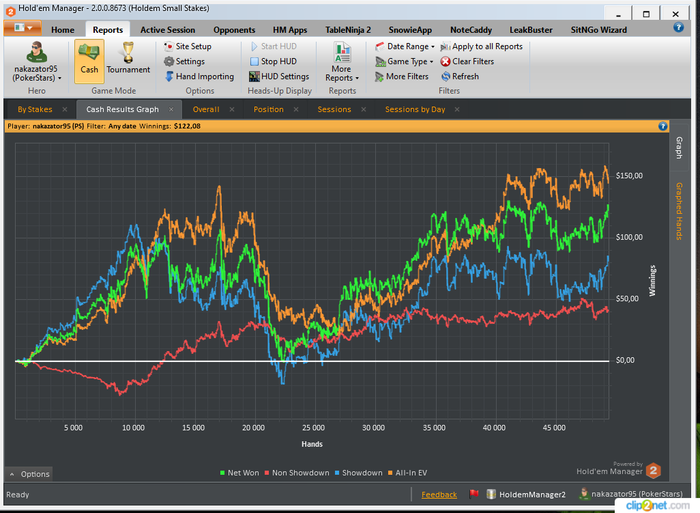Switch to Position report tab
Image resolution: width=700 pixels, height=513 pixels.
coord(268,109)
